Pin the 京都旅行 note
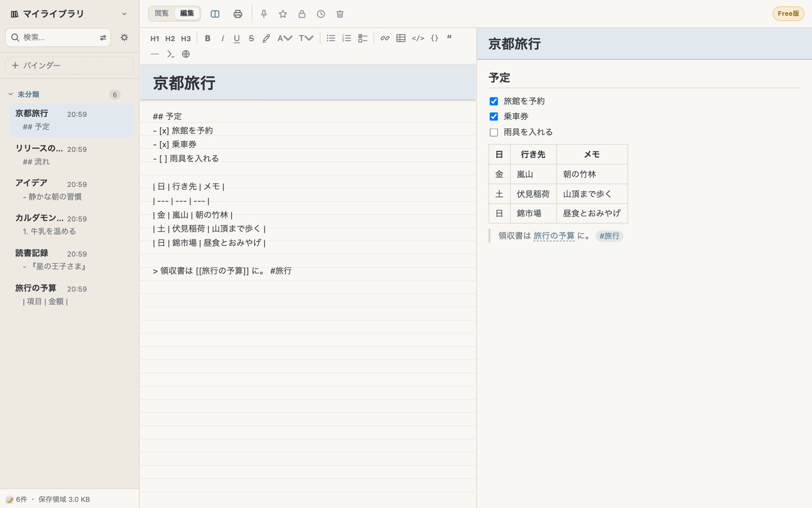This screenshot has width=812, height=508. coord(264,14)
